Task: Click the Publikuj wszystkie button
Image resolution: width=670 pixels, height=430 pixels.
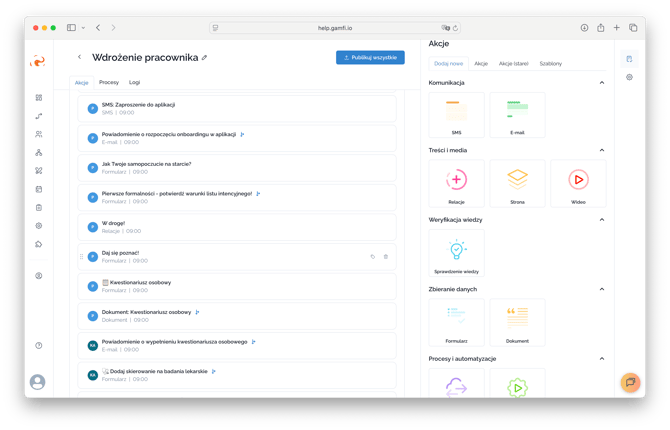Action: coord(370,58)
